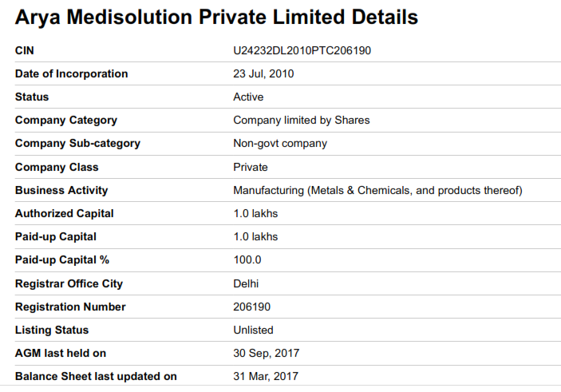Image resolution: width=561 pixels, height=392 pixels.
Task: Click the CIN row label
Action: pyautogui.click(x=24, y=50)
